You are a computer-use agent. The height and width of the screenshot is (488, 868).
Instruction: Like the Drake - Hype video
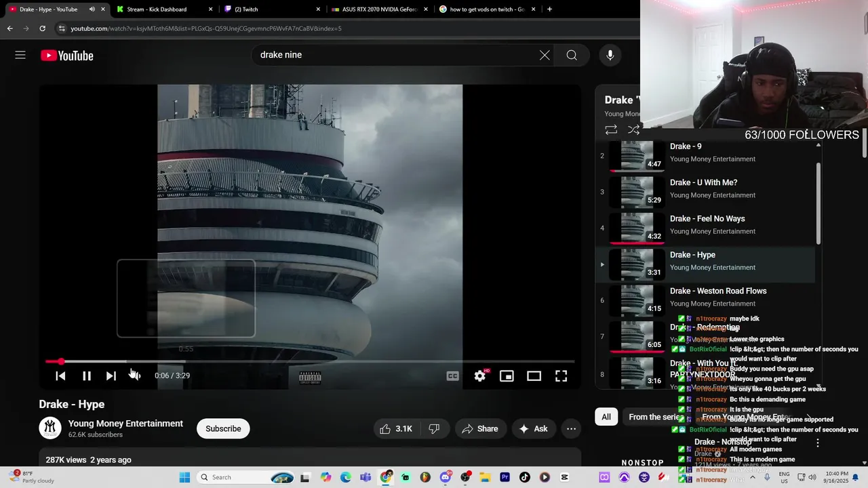[x=396, y=428]
